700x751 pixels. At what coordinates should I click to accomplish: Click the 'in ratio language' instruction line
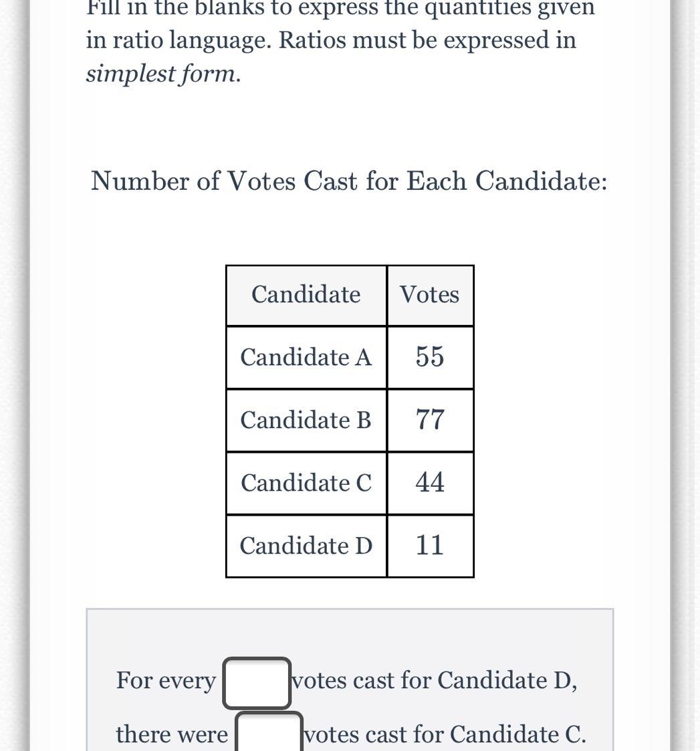pos(330,40)
